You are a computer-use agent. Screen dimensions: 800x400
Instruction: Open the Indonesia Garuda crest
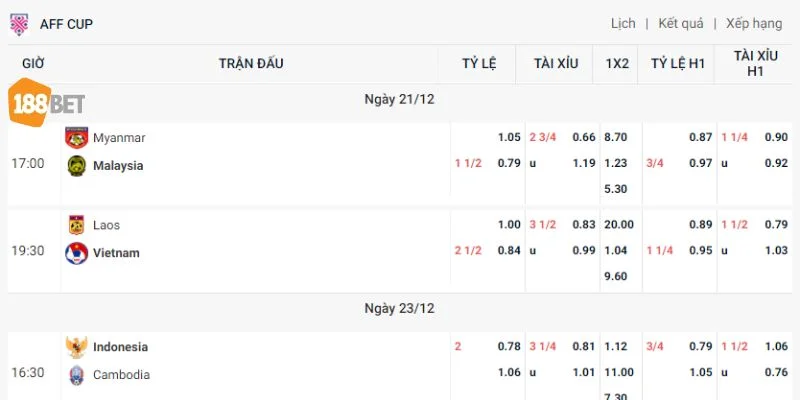(77, 347)
